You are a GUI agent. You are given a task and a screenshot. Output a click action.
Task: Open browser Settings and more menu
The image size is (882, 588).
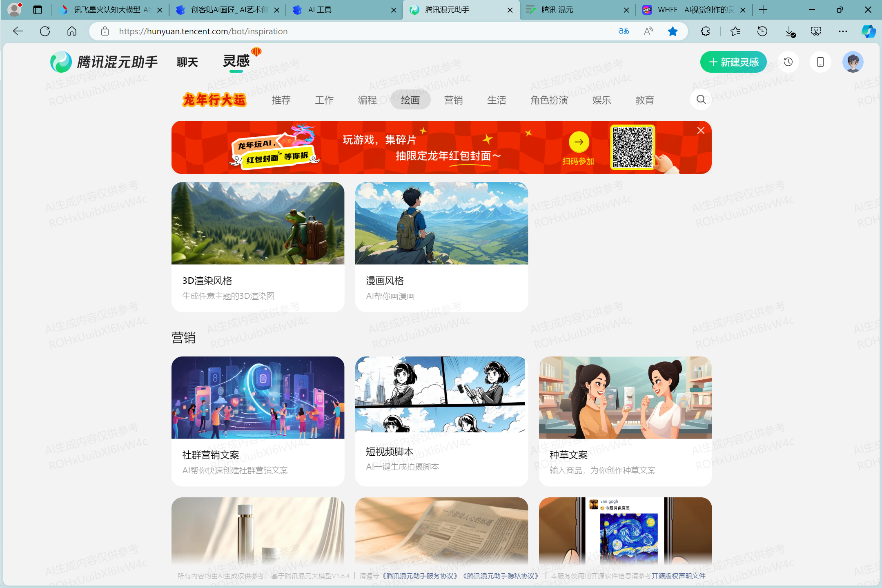tap(843, 31)
